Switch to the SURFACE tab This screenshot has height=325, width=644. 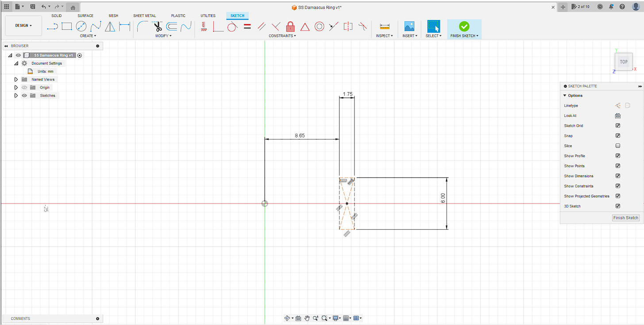pyautogui.click(x=85, y=15)
